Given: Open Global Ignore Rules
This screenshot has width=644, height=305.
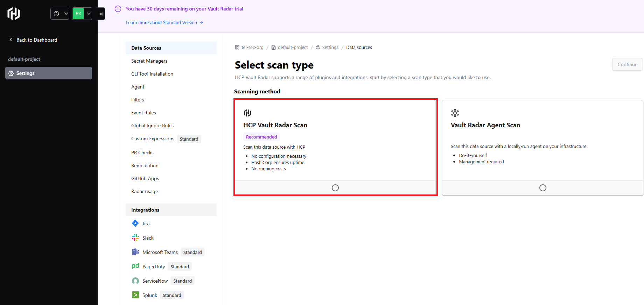Looking at the screenshot, I should [152, 126].
